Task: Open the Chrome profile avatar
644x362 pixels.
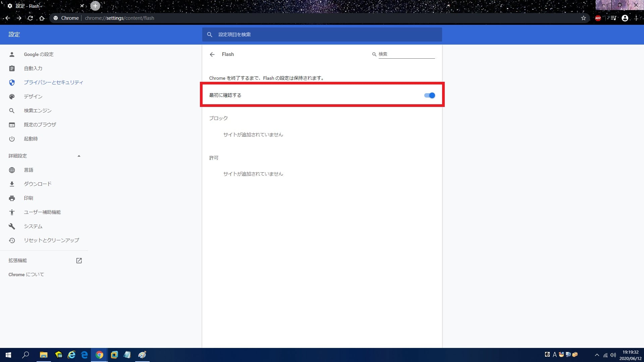Action: point(625,18)
